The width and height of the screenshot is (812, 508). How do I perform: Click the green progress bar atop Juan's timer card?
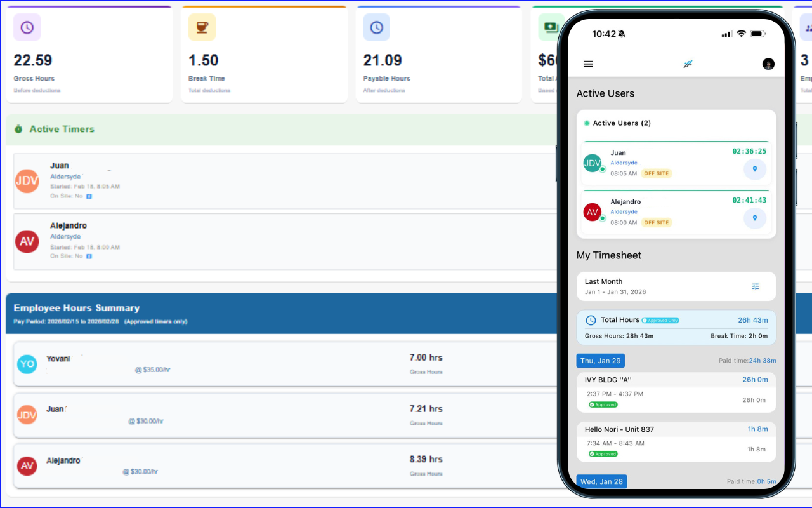pos(676,141)
